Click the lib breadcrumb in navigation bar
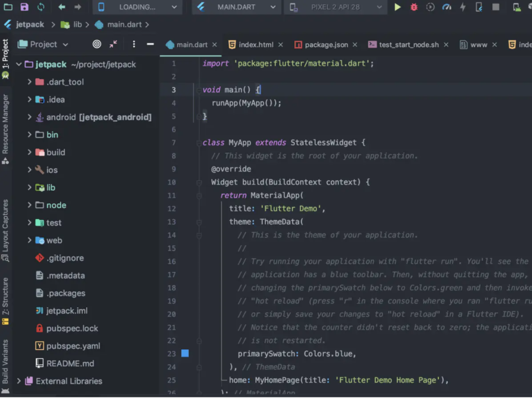The width and height of the screenshot is (532, 398). coord(77,25)
